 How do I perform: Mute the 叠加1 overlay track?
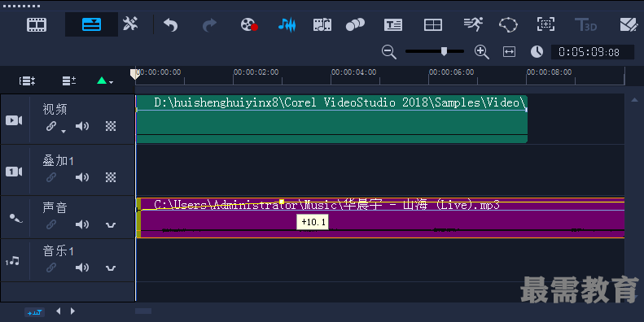pos(82,177)
